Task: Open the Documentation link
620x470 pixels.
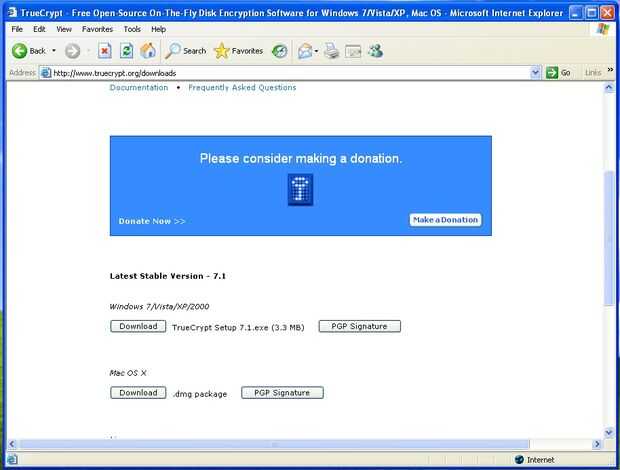Action: (139, 87)
